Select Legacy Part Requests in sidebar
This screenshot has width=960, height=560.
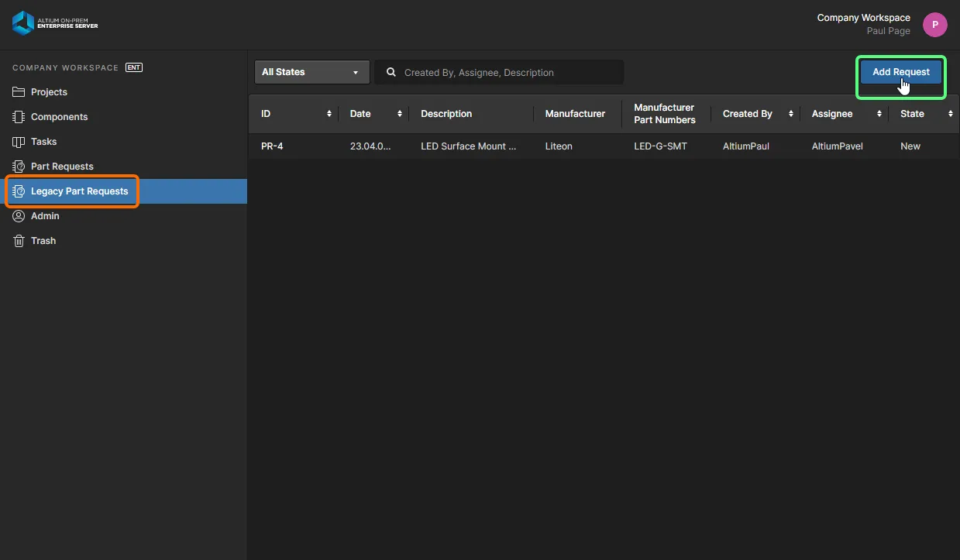coord(79,191)
